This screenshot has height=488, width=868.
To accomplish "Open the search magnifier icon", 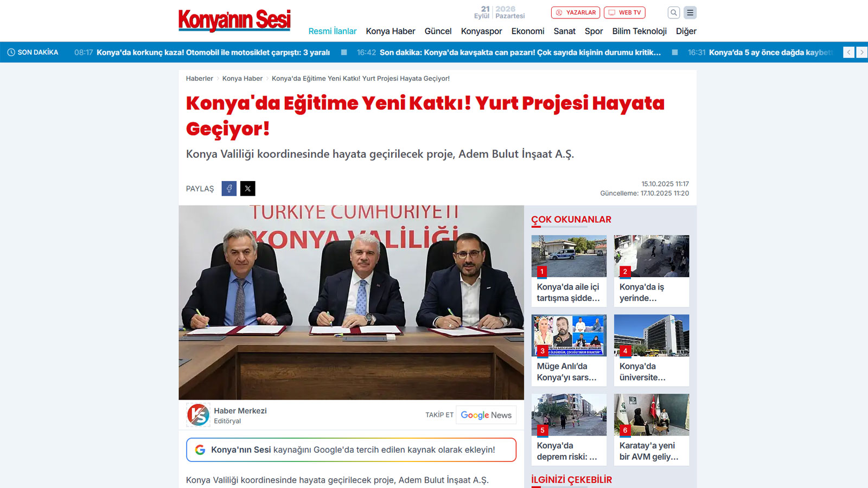I will click(674, 12).
